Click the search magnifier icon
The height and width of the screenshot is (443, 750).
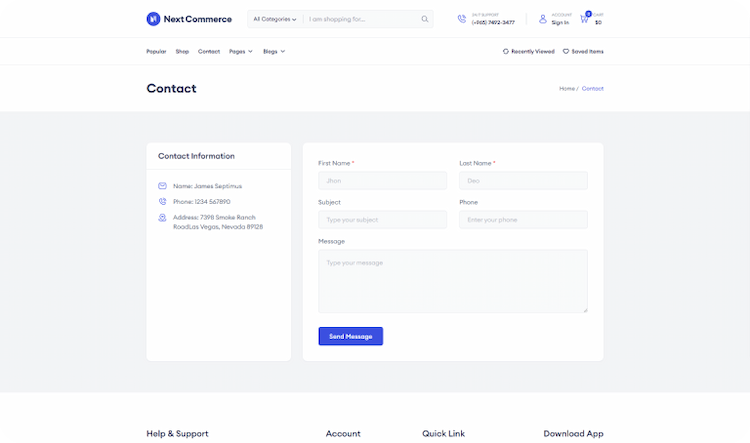424,19
